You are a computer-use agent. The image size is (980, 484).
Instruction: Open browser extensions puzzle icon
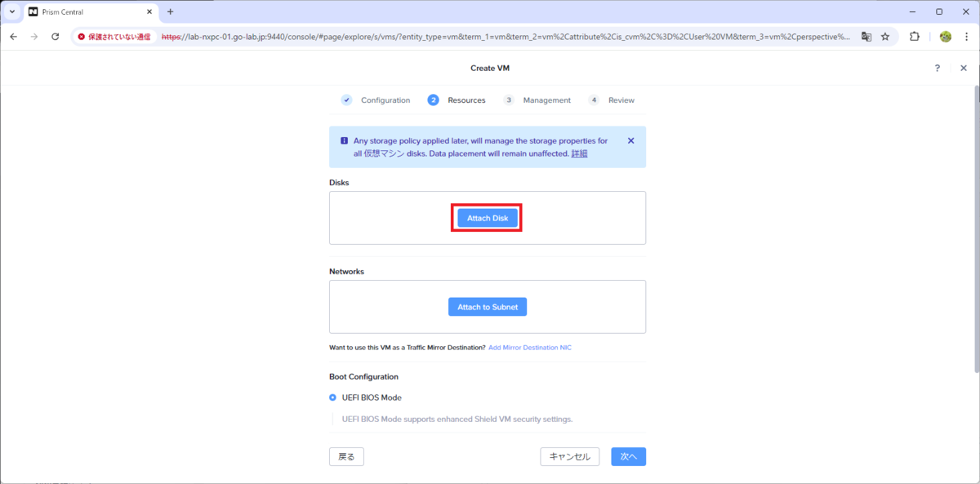coord(915,37)
